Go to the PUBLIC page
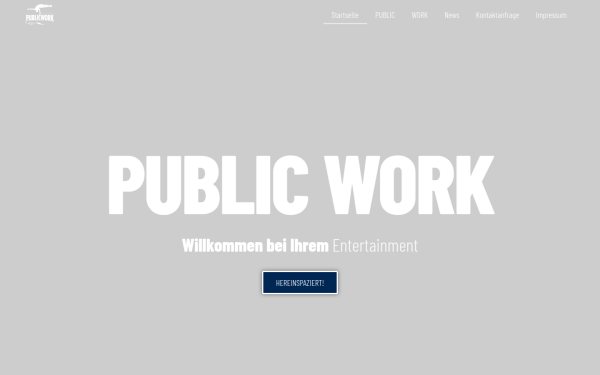 pos(385,15)
